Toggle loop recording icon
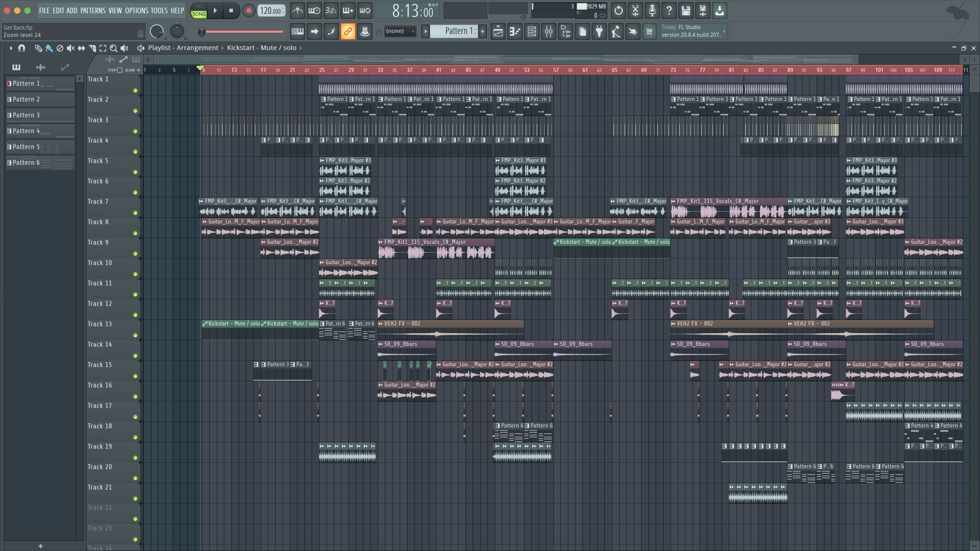Image resolution: width=980 pixels, height=551 pixels. pos(365,10)
